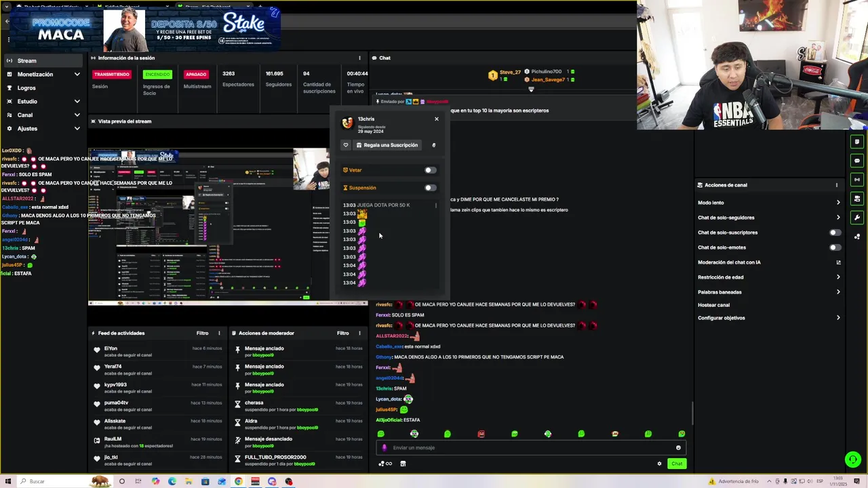Expand Palabras baneadas options

click(x=838, y=292)
